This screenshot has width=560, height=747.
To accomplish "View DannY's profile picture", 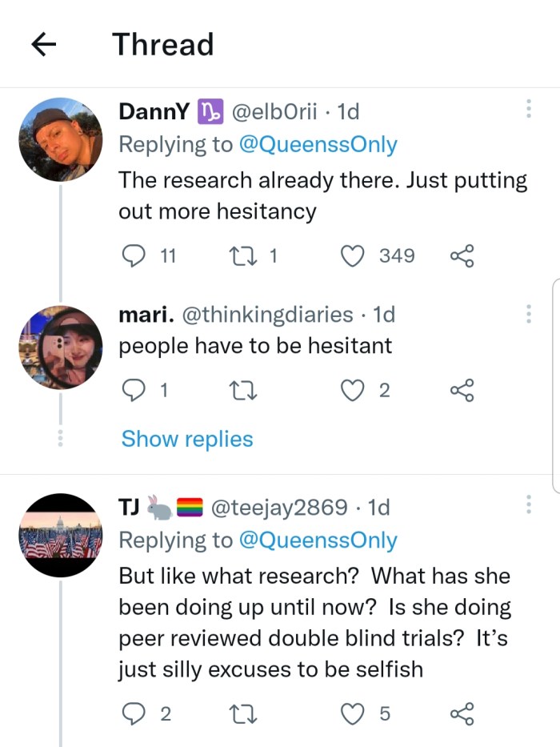I will tap(61, 139).
